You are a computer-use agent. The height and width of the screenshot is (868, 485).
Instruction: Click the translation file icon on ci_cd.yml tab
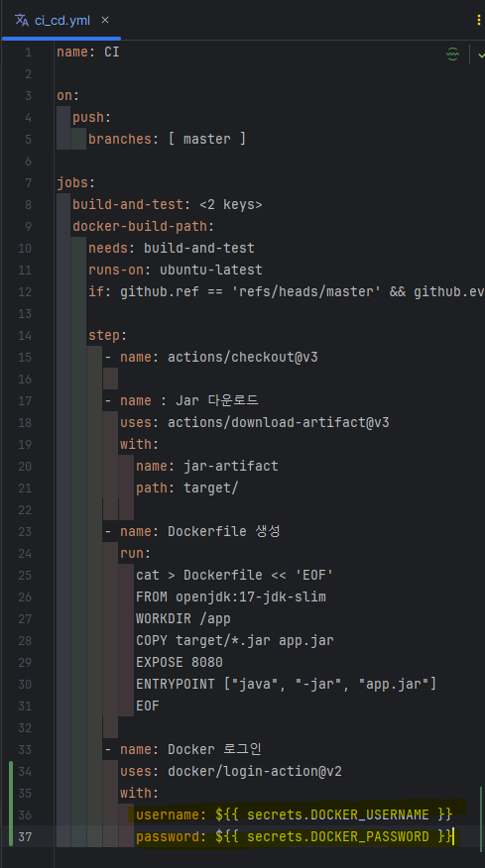coord(22,21)
